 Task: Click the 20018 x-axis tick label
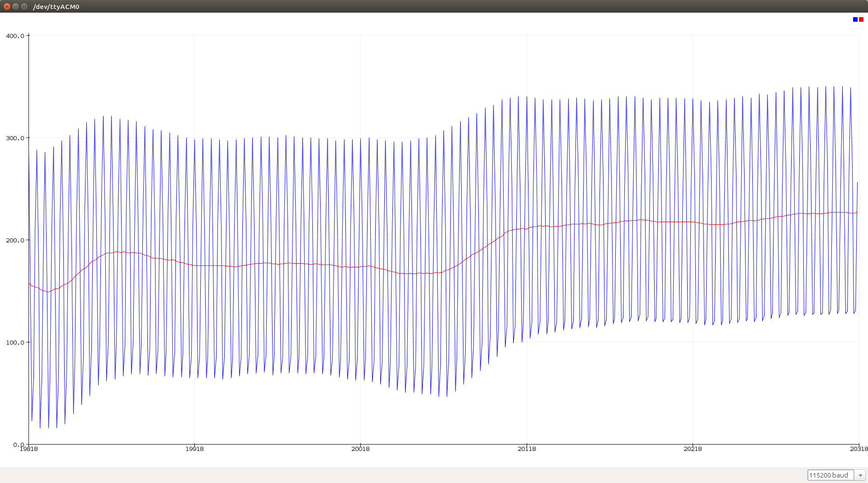pyautogui.click(x=361, y=449)
